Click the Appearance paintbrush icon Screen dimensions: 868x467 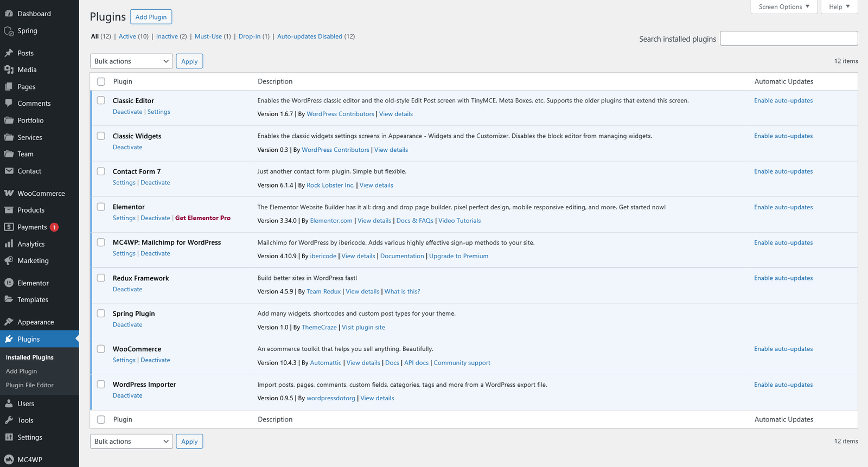pos(9,322)
